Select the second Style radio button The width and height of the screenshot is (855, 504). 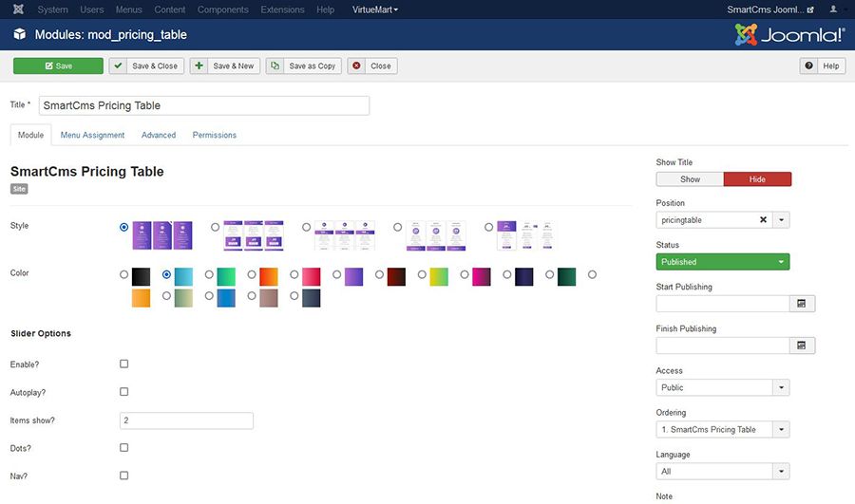(x=216, y=227)
